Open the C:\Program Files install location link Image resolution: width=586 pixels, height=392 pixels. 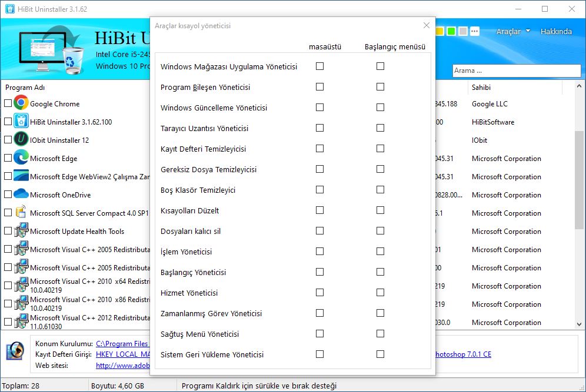[x=122, y=343]
